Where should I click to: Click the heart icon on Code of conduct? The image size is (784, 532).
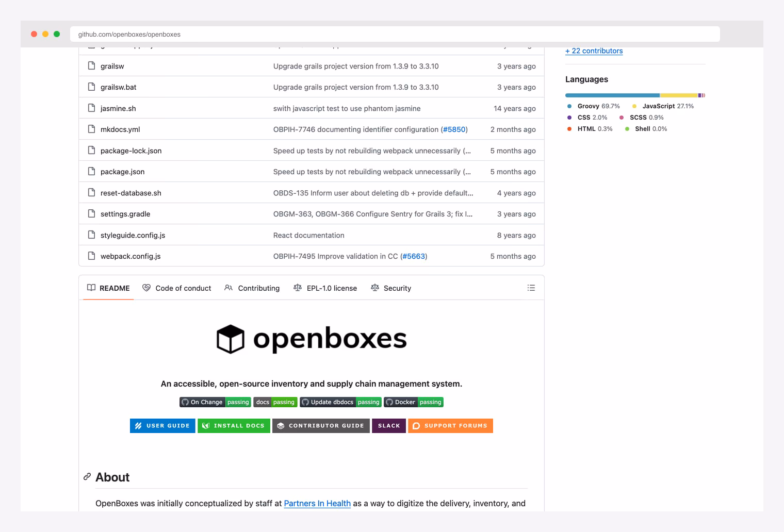pyautogui.click(x=146, y=288)
